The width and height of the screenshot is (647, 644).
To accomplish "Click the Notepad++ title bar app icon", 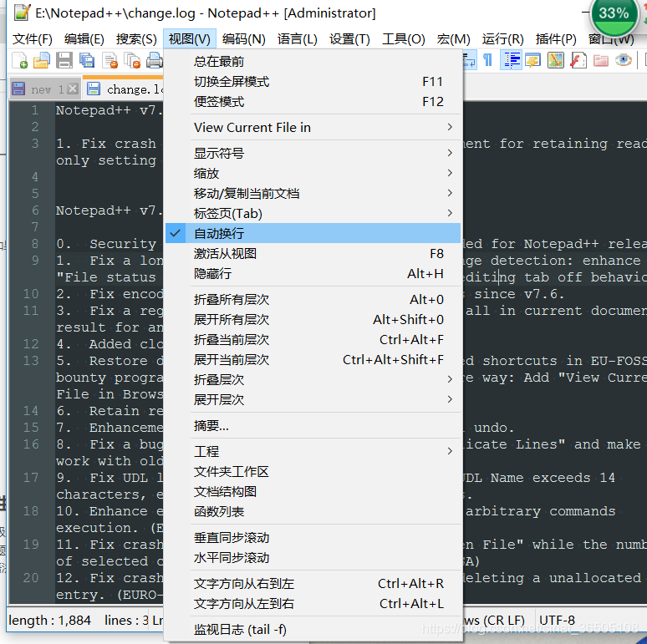I will [x=22, y=13].
